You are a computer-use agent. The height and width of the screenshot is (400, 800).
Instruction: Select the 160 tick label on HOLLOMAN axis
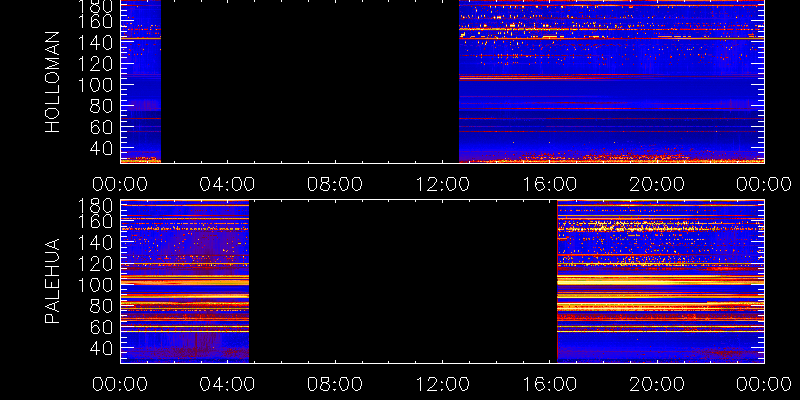click(97, 21)
